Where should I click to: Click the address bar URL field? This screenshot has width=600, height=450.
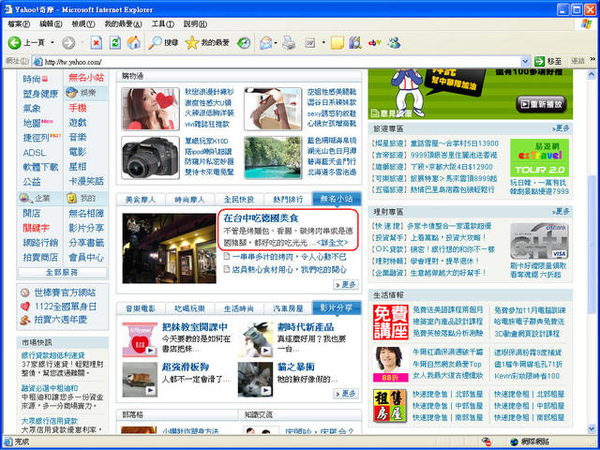click(x=281, y=61)
